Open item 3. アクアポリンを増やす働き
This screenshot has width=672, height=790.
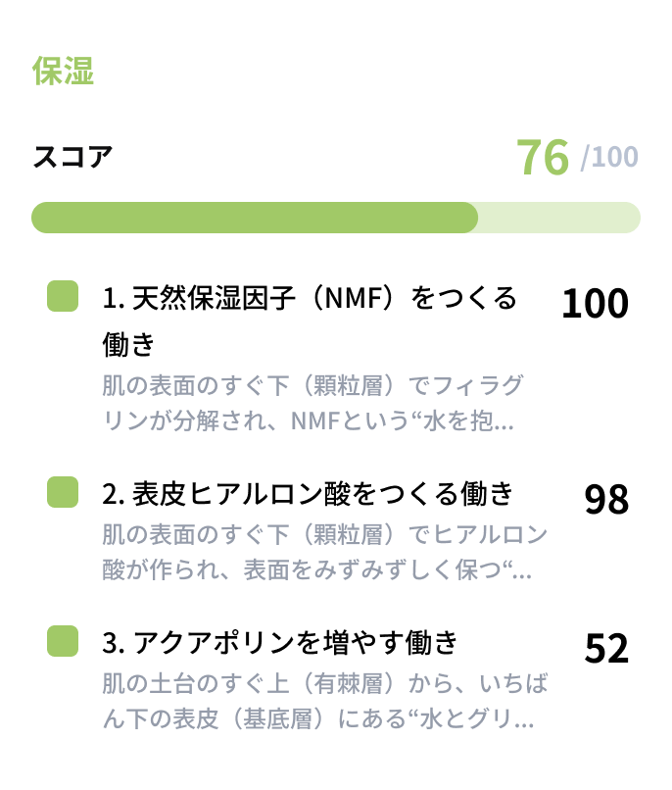[280, 643]
